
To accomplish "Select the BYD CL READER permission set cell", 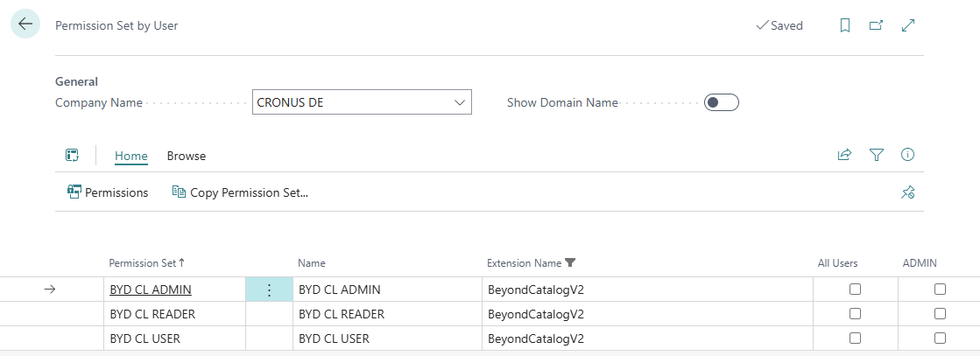I will point(174,314).
